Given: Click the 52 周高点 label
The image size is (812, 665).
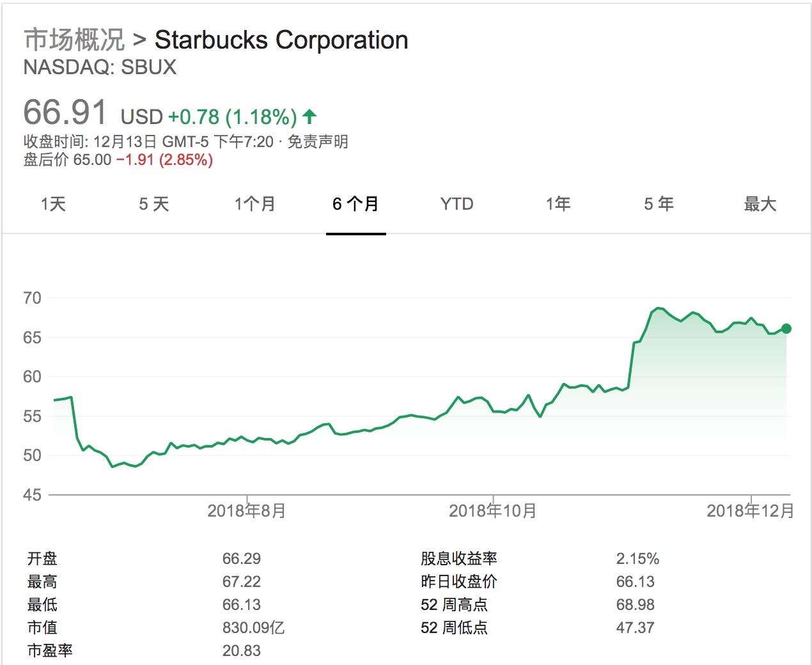Looking at the screenshot, I should click(x=454, y=605).
